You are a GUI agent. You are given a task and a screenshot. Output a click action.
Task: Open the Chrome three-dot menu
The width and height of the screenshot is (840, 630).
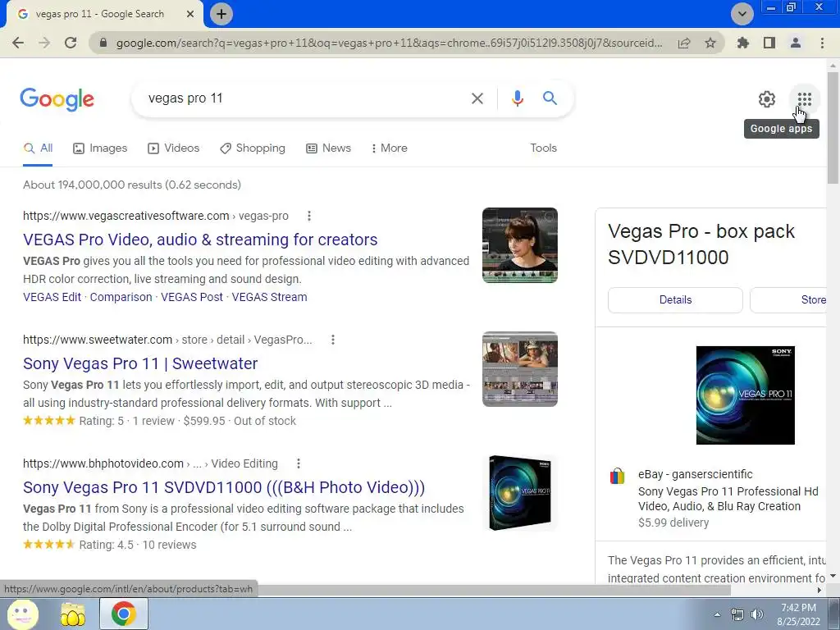point(822,43)
